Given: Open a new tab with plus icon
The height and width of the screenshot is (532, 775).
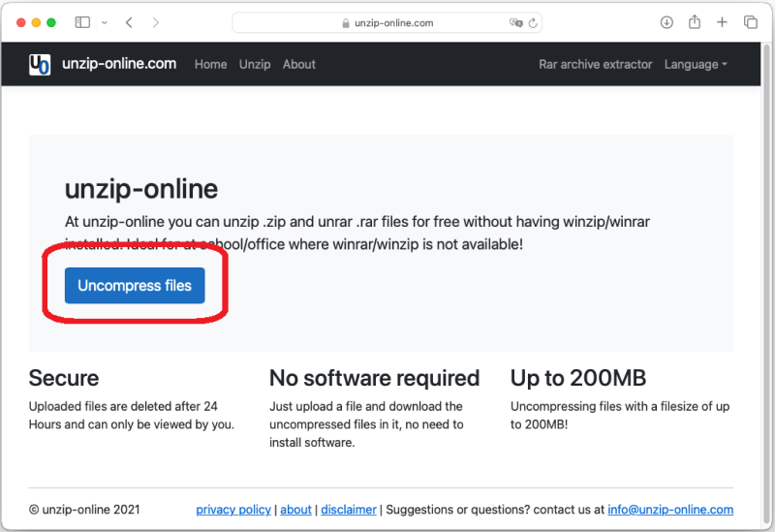Looking at the screenshot, I should pyautogui.click(x=722, y=22).
